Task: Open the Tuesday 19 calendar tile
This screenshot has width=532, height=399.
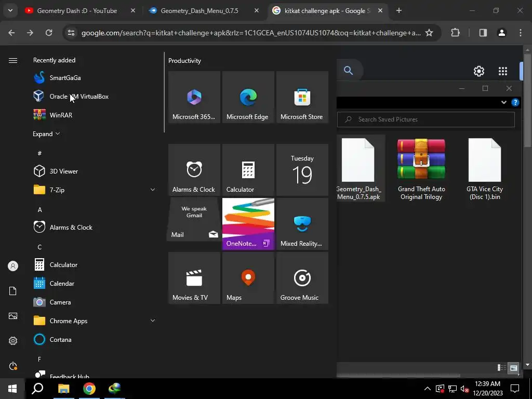Action: 302,170
